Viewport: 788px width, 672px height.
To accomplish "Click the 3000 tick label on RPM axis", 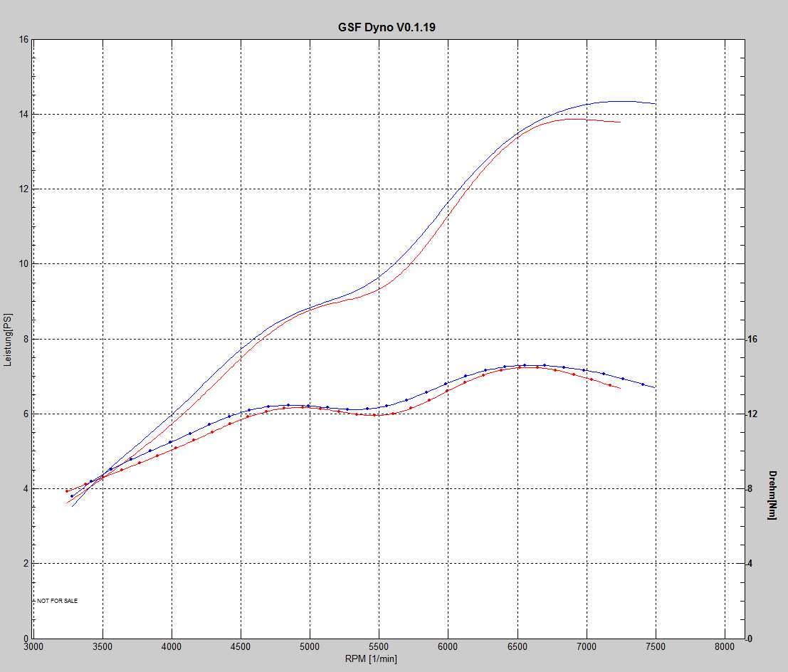I will pos(33,647).
